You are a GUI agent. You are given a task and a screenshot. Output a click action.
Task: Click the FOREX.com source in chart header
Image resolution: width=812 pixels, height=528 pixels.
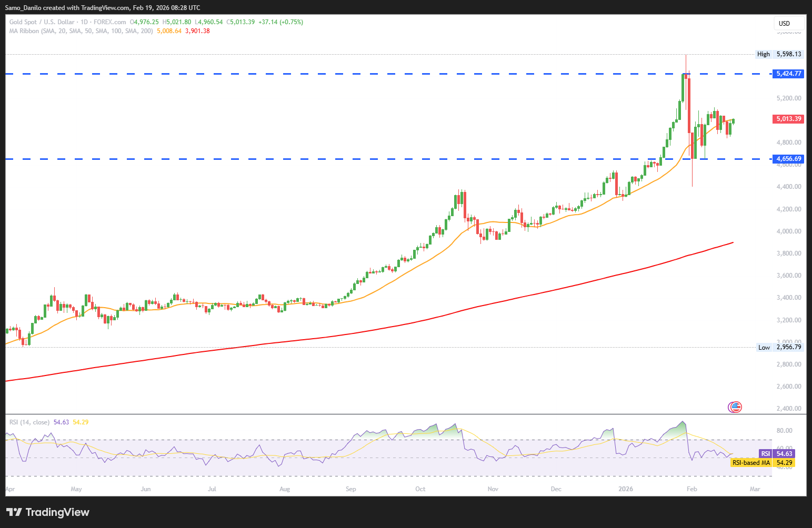109,22
